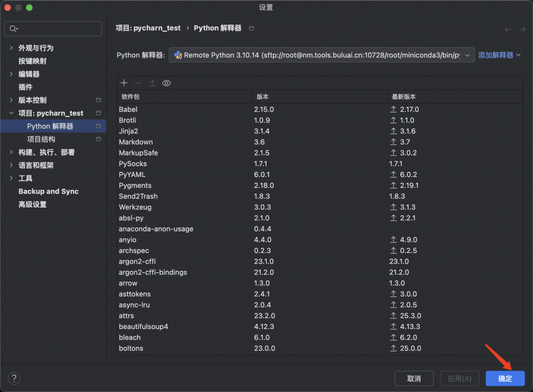Select 插件 in the settings tree
The height and width of the screenshot is (392, 533).
click(26, 87)
